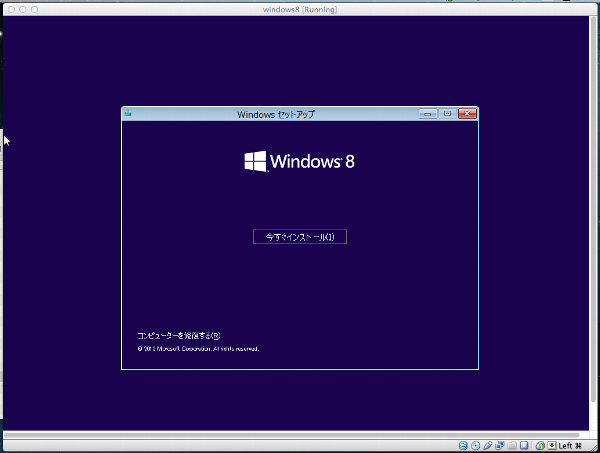Viewport: 600px width, 453px height.
Task: Maximize the Windows セットアップ dialog
Action: tap(447, 114)
